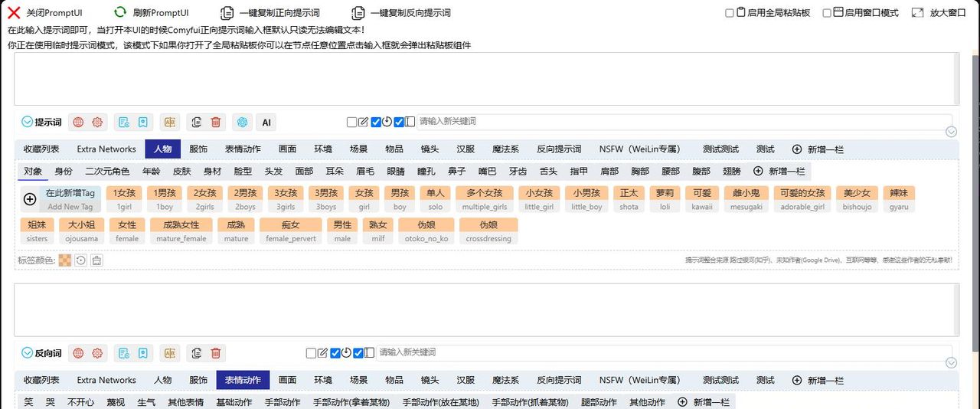
Task: Click the red trash icon beside 提示词
Action: tap(216, 122)
